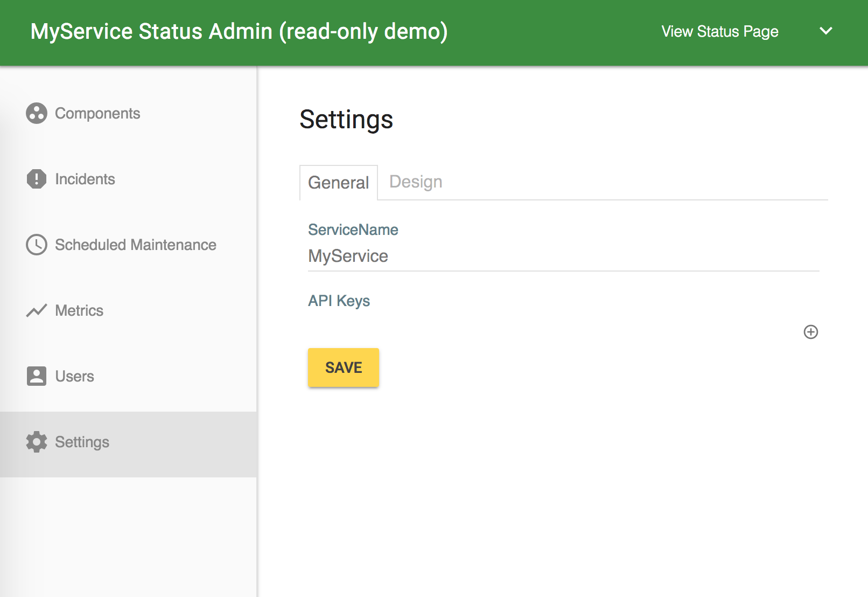Click the Scheduled Maintenance clock icon
Screen dimensions: 868x597
point(37,245)
